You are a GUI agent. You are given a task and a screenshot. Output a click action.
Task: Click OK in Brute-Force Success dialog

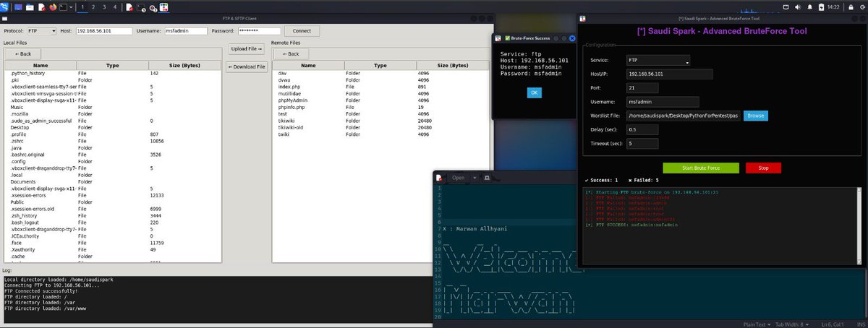[534, 92]
